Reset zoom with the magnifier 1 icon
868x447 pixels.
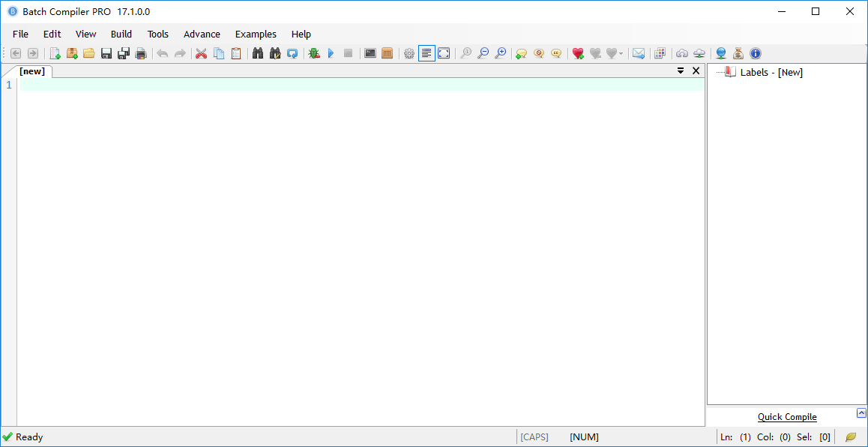(465, 54)
